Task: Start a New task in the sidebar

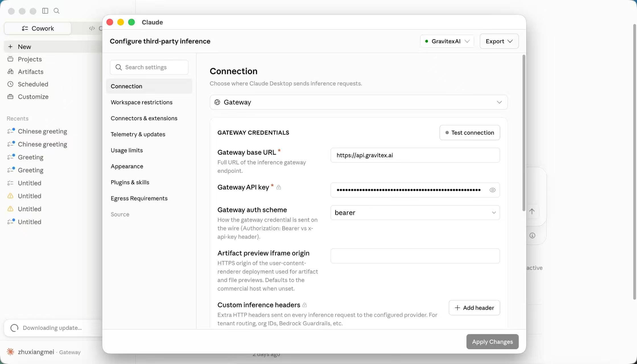Action: (x=53, y=47)
